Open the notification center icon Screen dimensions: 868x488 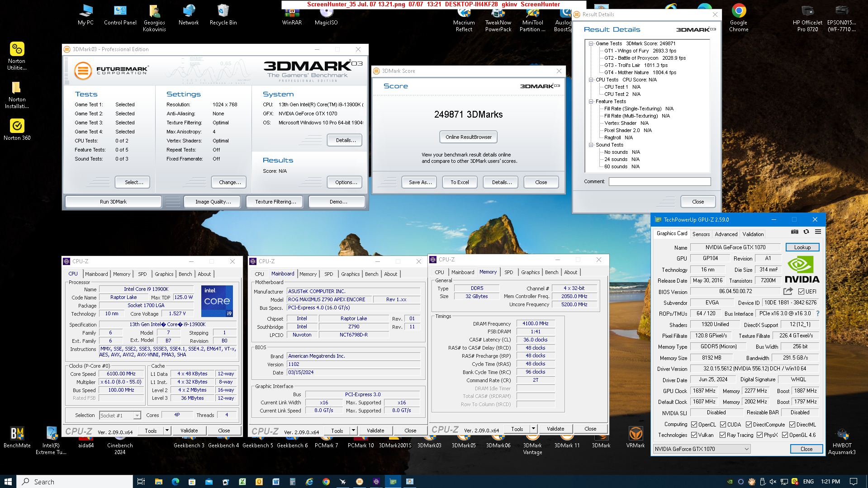pos(854,482)
